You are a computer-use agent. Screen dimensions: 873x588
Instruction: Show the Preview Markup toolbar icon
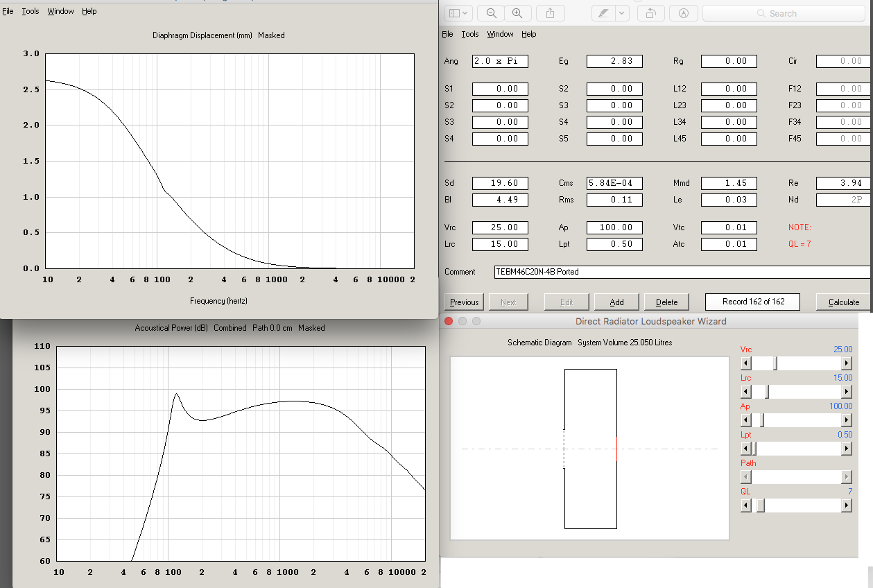[684, 13]
